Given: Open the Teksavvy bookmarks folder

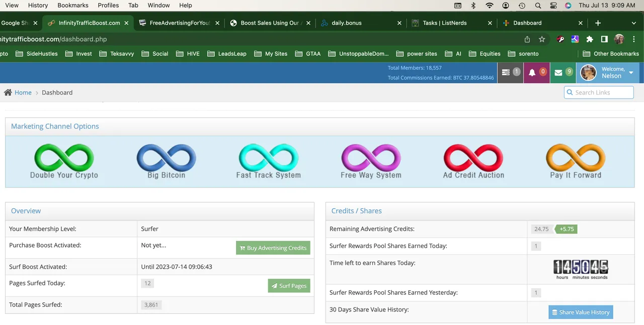Looking at the screenshot, I should (117, 54).
